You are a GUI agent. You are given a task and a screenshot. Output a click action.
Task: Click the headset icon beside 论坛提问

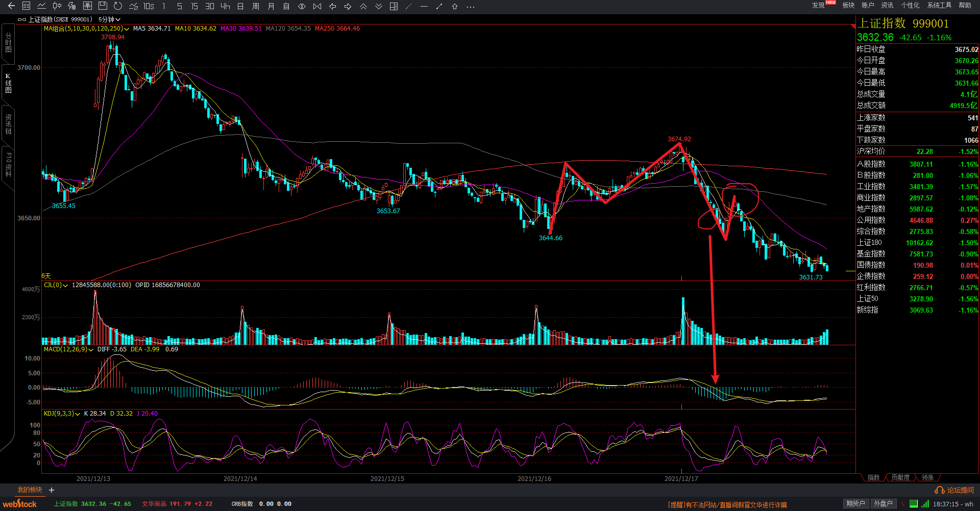tap(939, 490)
